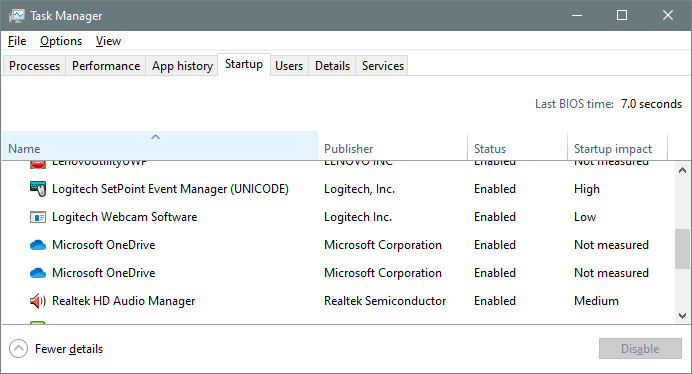Click the Medium startup impact value
Image resolution: width=692 pixels, height=374 pixels.
pyautogui.click(x=596, y=301)
